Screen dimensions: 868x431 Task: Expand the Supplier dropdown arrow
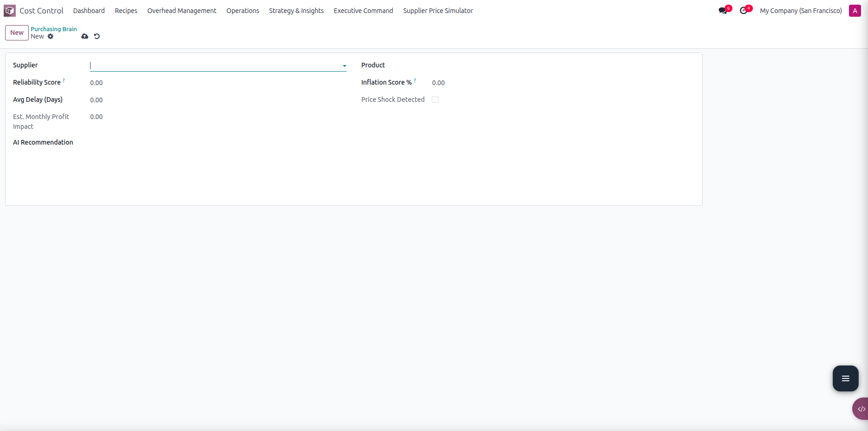[x=344, y=66]
